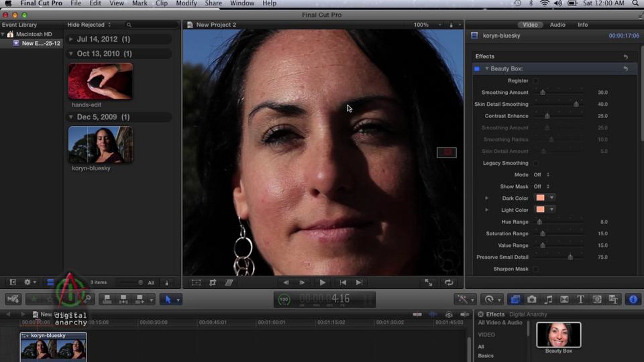Enter full screen playback
The height and width of the screenshot is (362, 644).
coord(429,283)
